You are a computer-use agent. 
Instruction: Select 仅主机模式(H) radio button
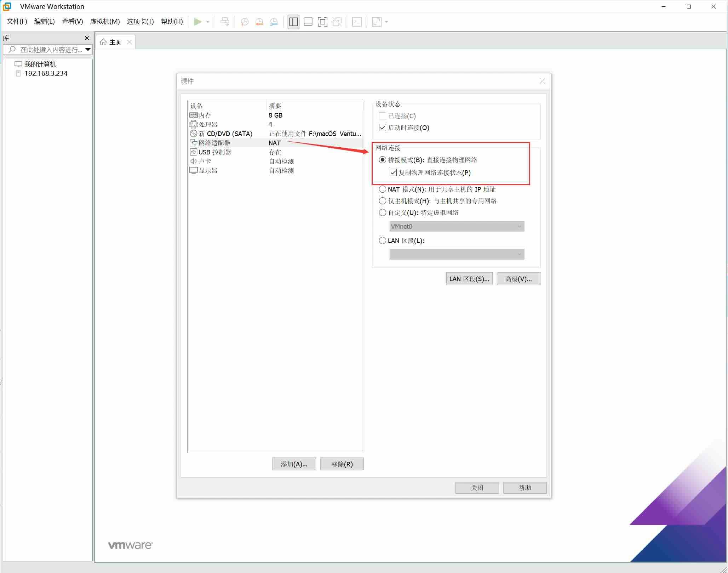coord(382,201)
